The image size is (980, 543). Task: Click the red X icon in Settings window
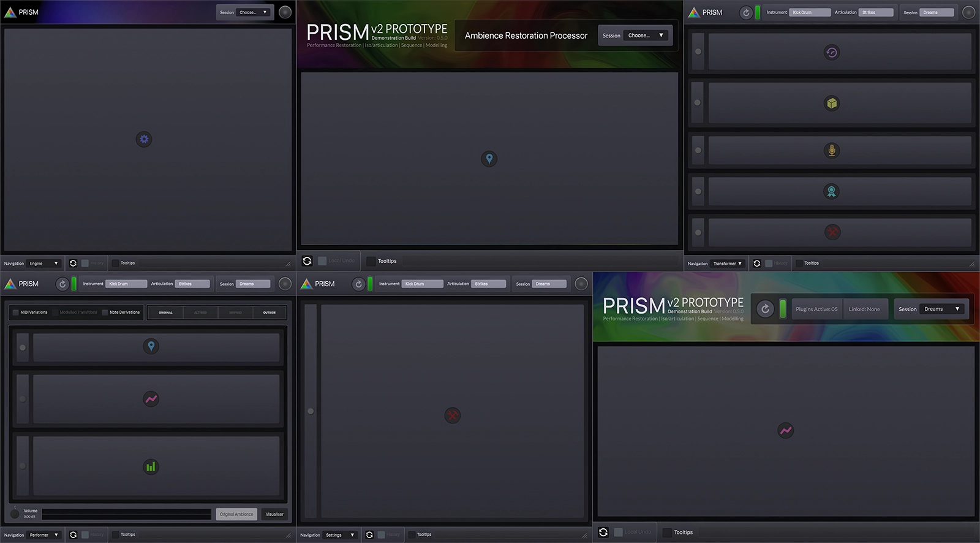pyautogui.click(x=452, y=416)
